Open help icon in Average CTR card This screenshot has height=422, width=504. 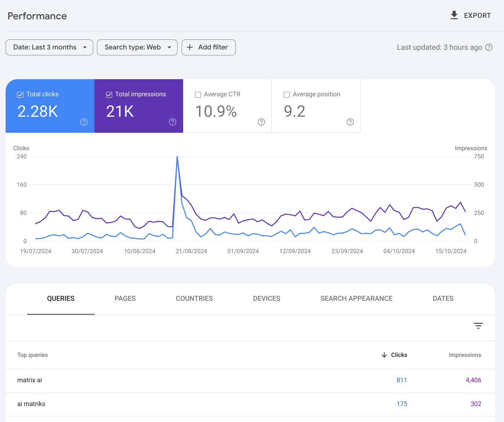261,122
